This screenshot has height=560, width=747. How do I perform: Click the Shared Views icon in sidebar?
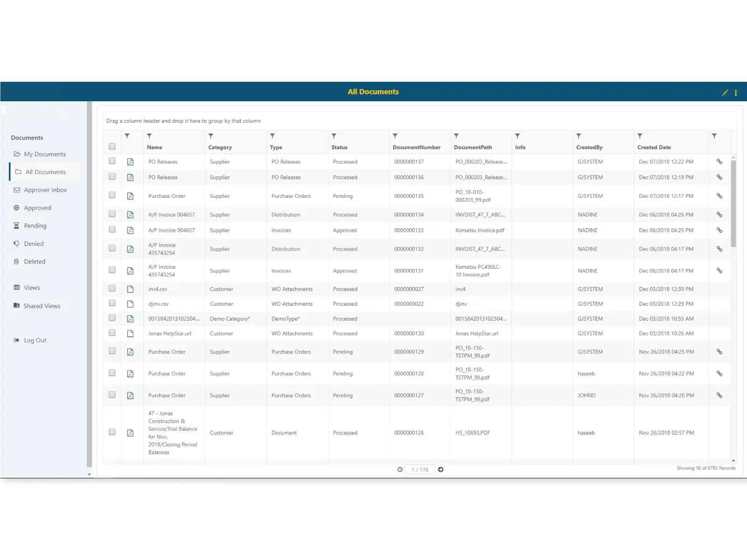click(x=17, y=306)
